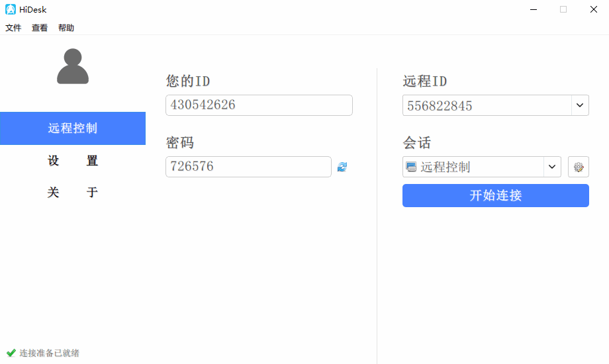Screen dimensions: 609x364
Task: Open the 查看 menu
Action: point(40,28)
